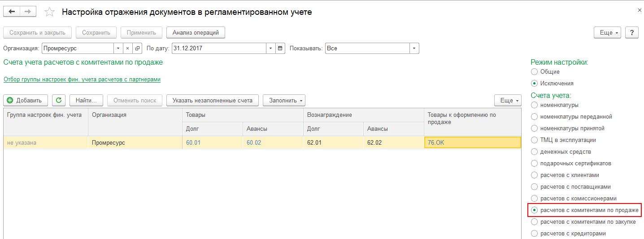Open the table's Еще menu
The image size is (644, 239).
pos(508,100)
